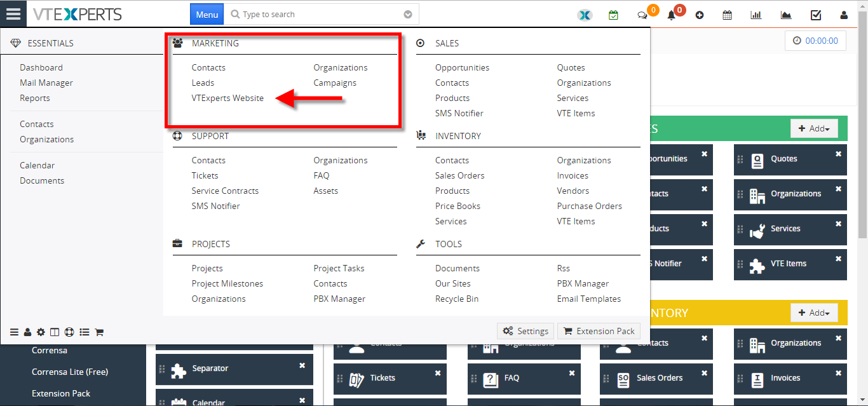The image size is (868, 406).
Task: Open Mail Manager under Essentials
Action: click(46, 83)
